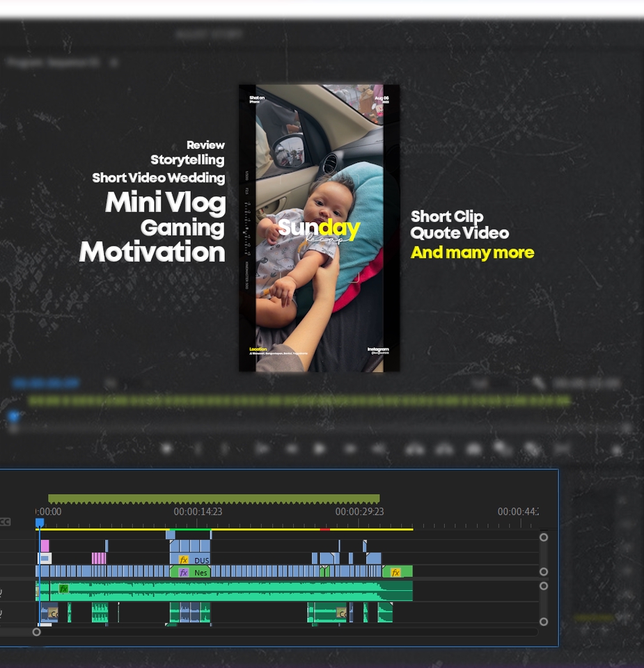Click the 'Short Video Wedding' text
Viewport: 644px width, 668px height.
coord(159,177)
